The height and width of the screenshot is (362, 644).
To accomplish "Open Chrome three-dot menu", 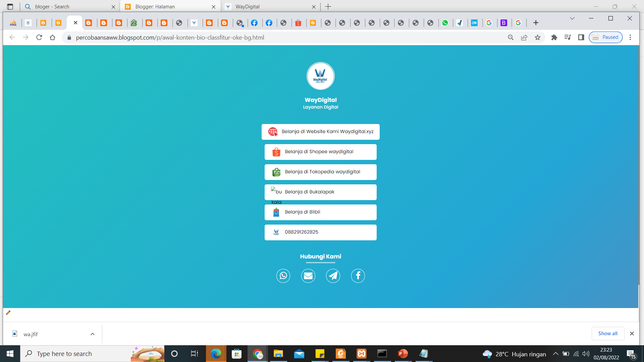I will [x=630, y=38].
